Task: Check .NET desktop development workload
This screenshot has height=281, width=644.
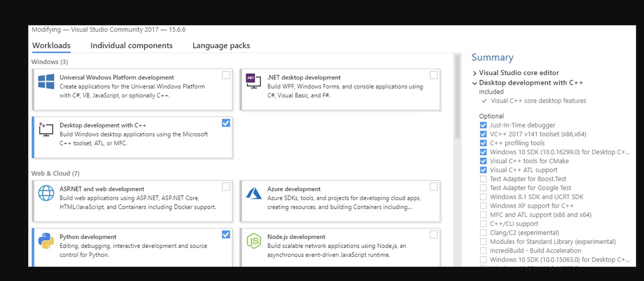Action: pos(434,75)
